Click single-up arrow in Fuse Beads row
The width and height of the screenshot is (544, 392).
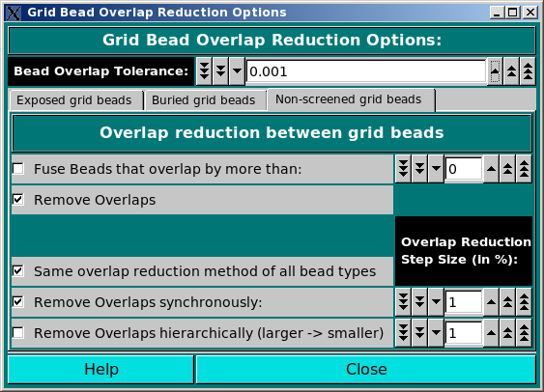click(x=491, y=169)
